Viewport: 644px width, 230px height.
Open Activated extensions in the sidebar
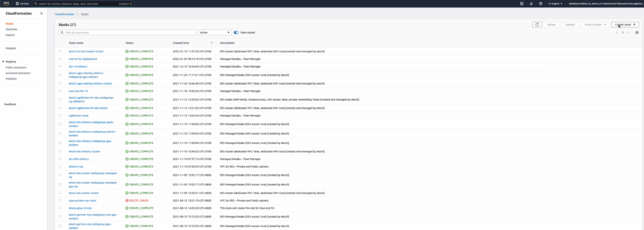coord(18,73)
